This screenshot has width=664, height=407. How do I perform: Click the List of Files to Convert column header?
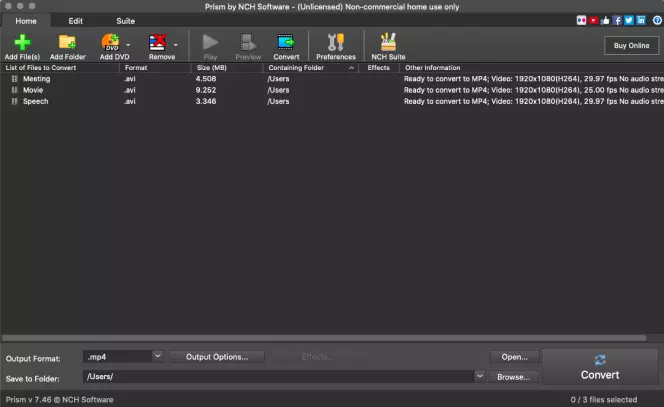60,68
